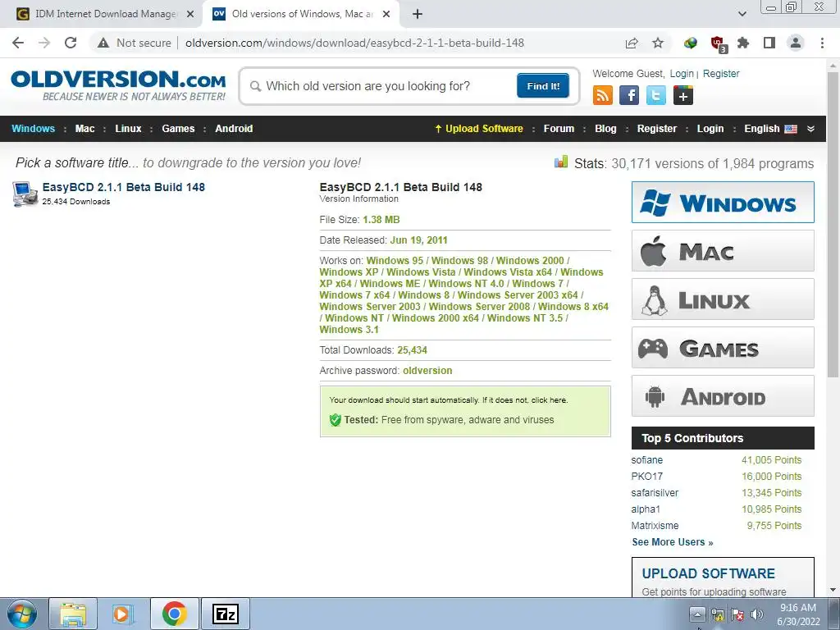Expand the language double-chevron menu

coord(810,129)
